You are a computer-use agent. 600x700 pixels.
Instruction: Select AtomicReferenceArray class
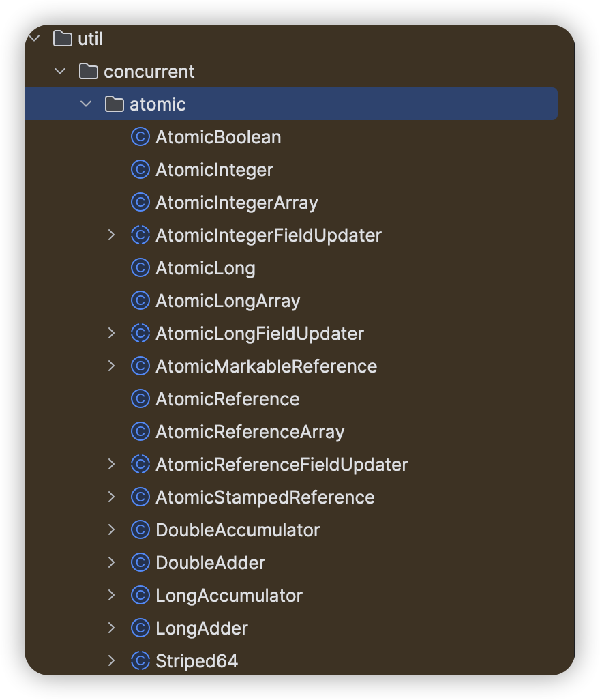[x=250, y=432]
